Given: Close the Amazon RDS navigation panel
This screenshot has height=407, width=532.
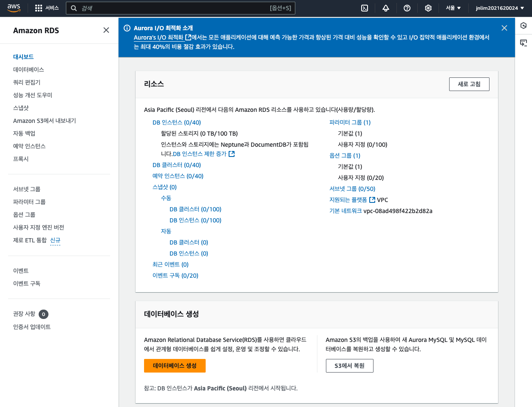Looking at the screenshot, I should click(106, 30).
